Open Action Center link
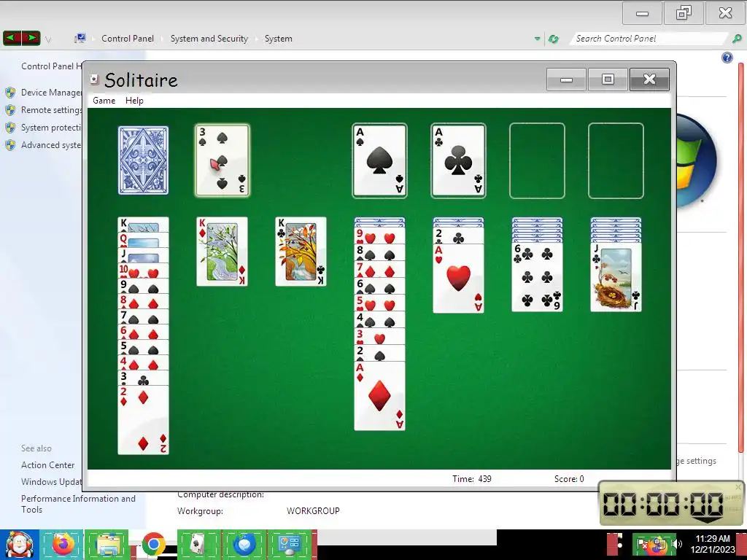Screen dimensions: 747x560 tap(47, 464)
